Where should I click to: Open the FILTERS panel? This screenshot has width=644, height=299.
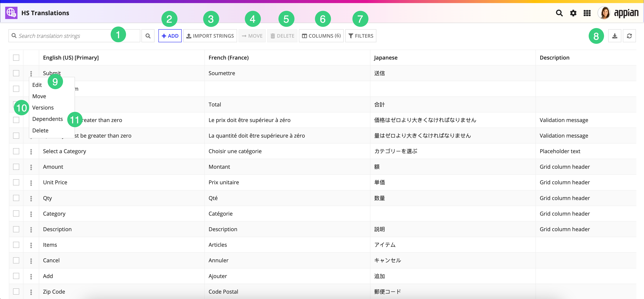tap(361, 36)
